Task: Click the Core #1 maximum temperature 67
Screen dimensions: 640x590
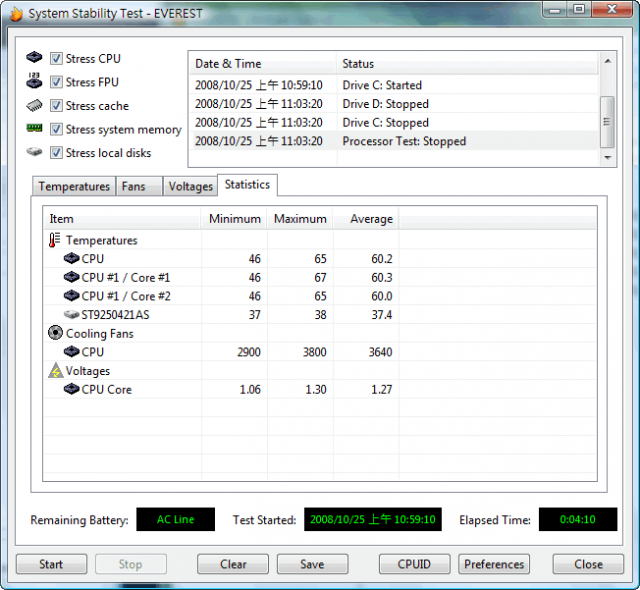Action: [320, 277]
